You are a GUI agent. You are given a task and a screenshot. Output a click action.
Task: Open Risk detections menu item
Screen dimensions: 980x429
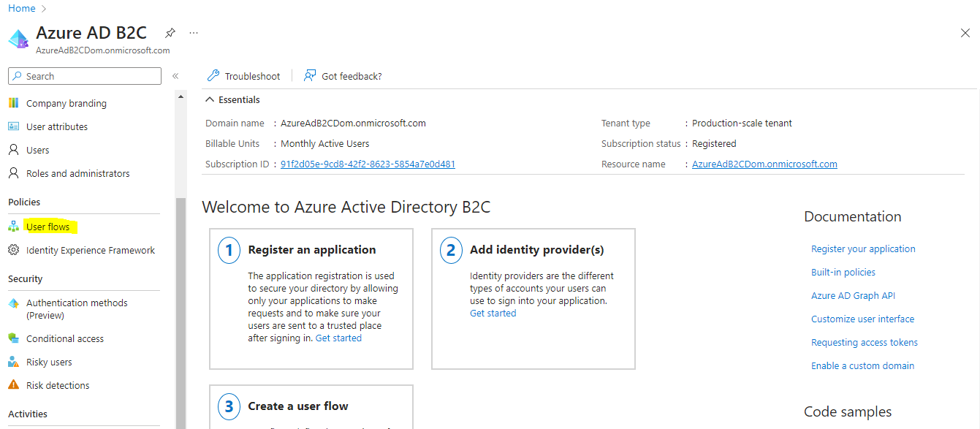click(x=58, y=385)
